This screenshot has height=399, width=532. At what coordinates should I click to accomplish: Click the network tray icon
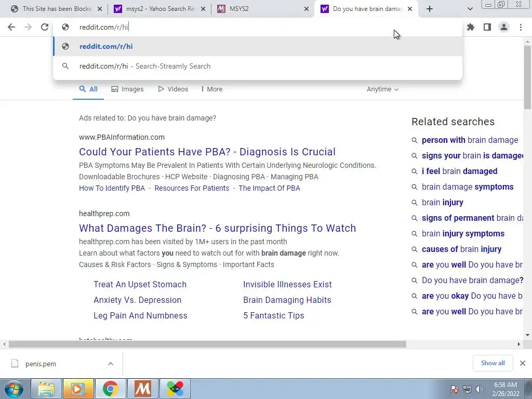point(467,389)
